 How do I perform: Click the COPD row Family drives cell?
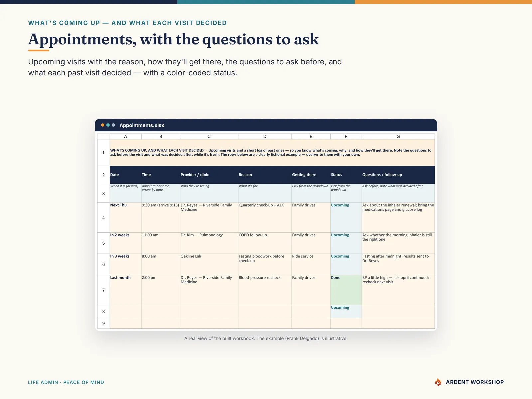(311, 243)
